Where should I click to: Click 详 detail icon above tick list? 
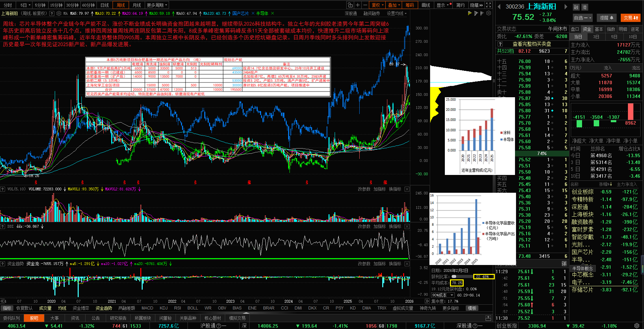pyautogui.click(x=564, y=264)
